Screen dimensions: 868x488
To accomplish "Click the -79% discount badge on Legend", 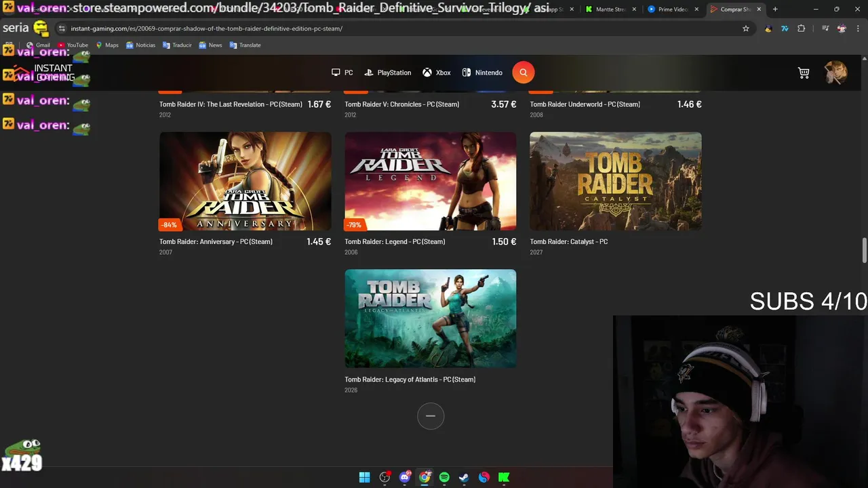I will pyautogui.click(x=355, y=225).
